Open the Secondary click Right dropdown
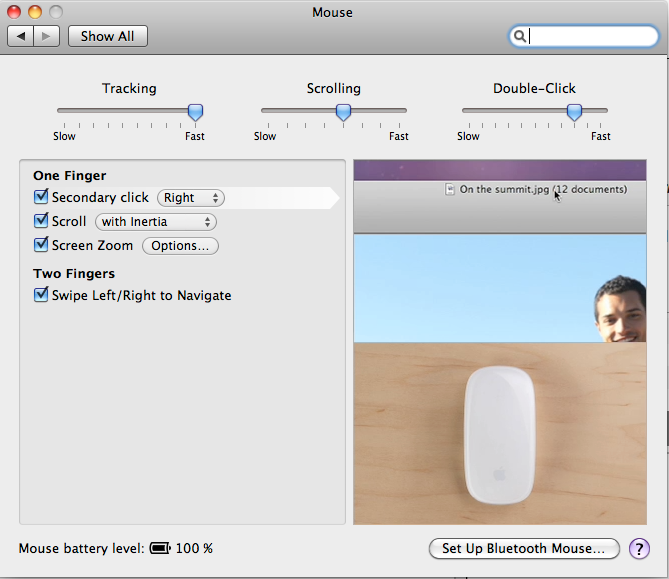Screen dimensions: 669x579 tap(192, 198)
